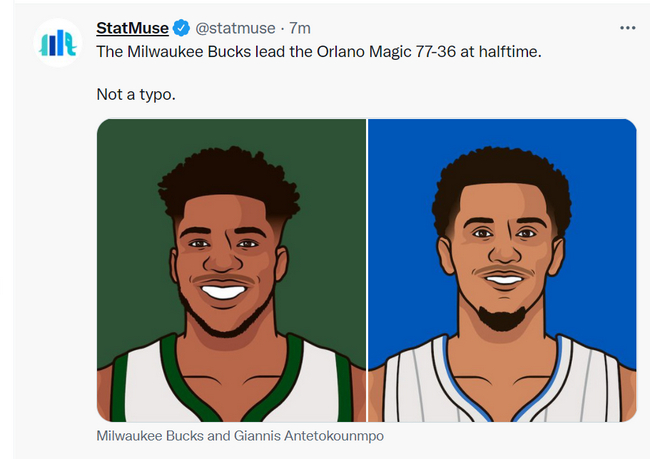Click the Bucks player's curly hair
The image size is (650, 459).
228,180
